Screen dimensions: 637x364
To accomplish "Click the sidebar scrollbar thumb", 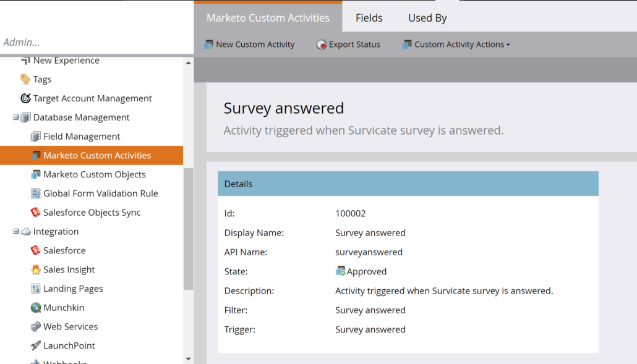I will click(x=188, y=229).
